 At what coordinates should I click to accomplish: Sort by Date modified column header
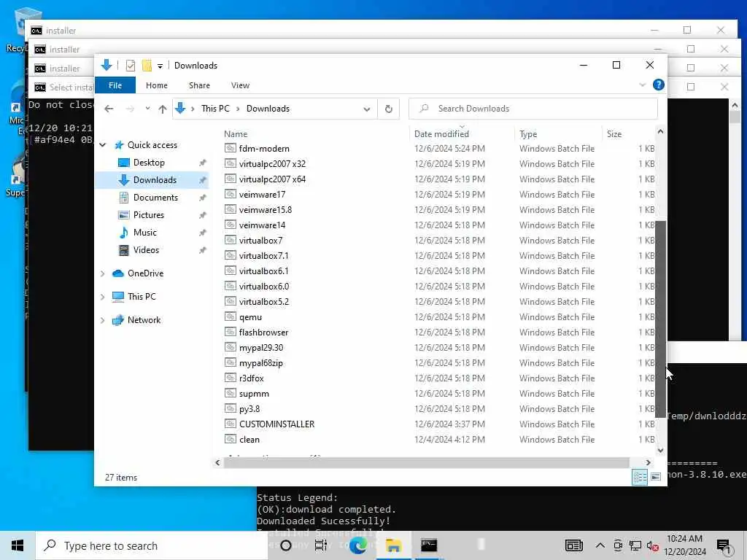(441, 134)
